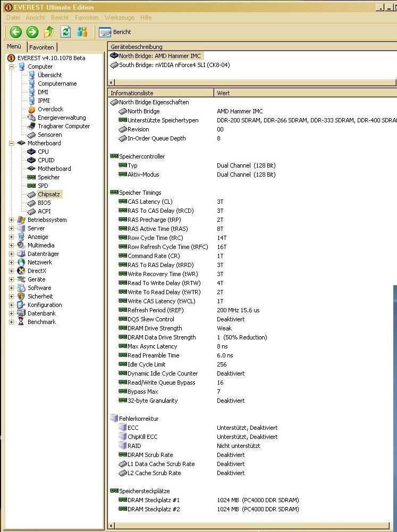
Task: Switch to the Menü tab
Action: click(x=14, y=46)
